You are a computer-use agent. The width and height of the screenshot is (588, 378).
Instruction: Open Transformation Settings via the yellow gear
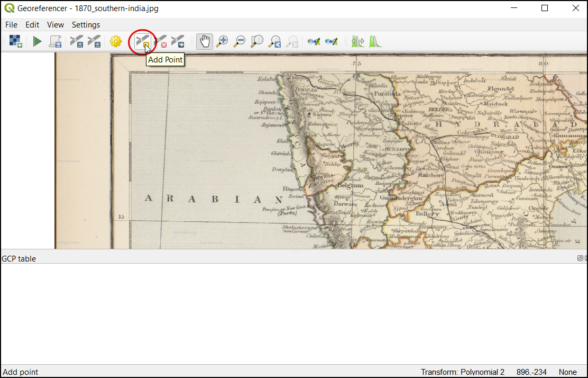click(116, 41)
